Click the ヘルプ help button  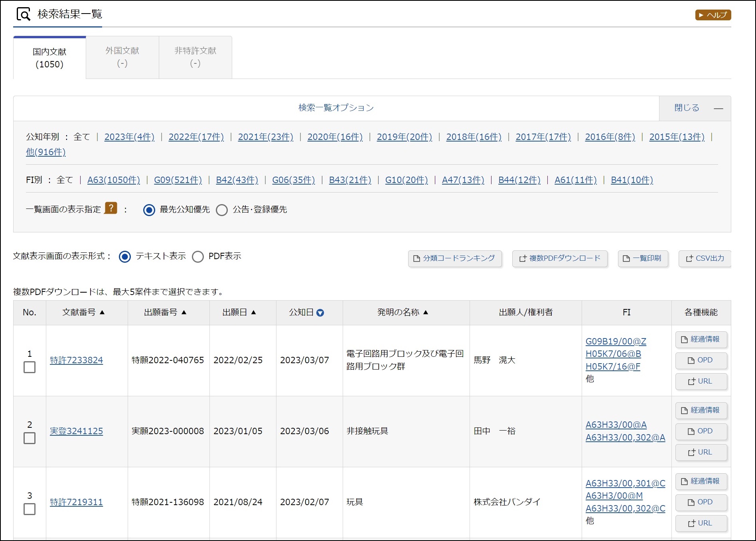(x=713, y=15)
